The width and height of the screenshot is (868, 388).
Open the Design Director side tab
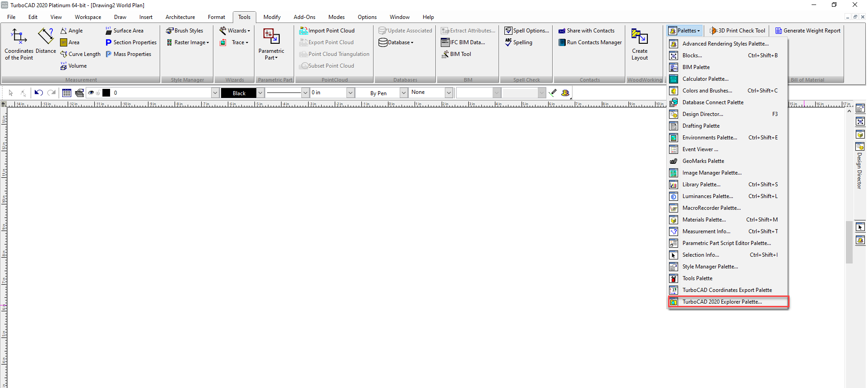860,166
